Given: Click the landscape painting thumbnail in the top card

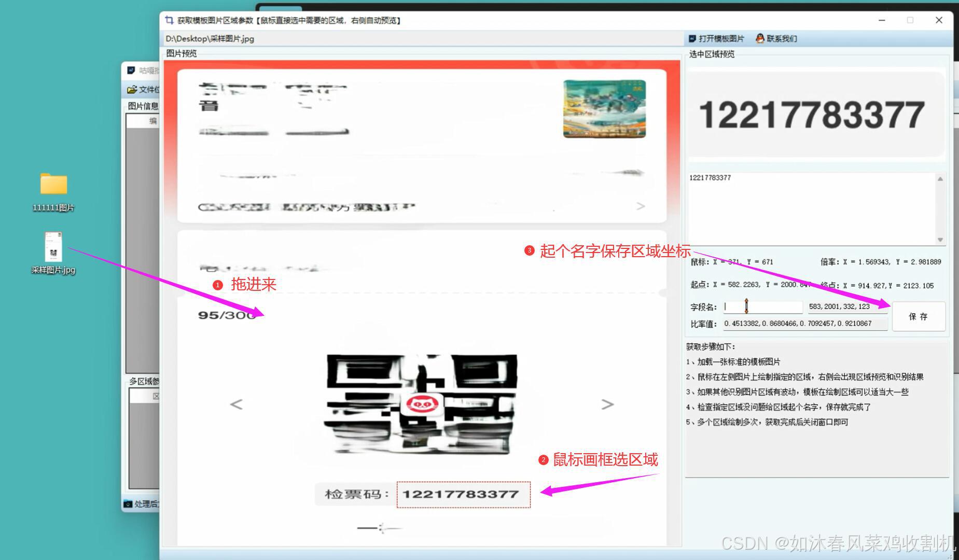Looking at the screenshot, I should tap(605, 109).
